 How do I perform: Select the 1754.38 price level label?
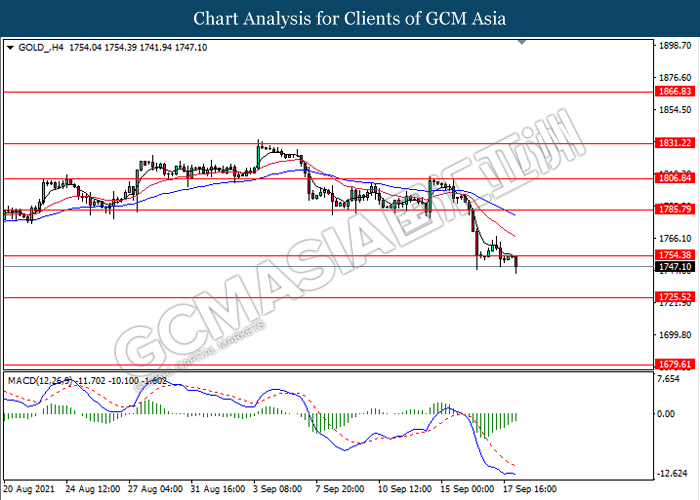pos(675,255)
